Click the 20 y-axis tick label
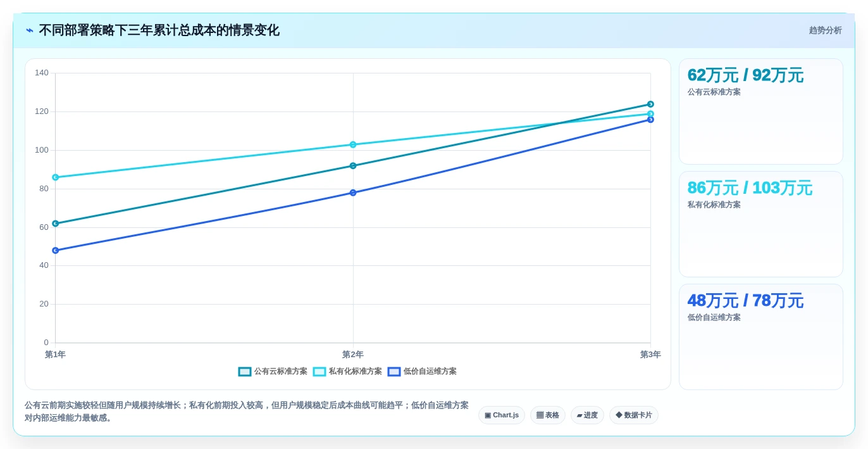The width and height of the screenshot is (868, 449). click(x=44, y=304)
